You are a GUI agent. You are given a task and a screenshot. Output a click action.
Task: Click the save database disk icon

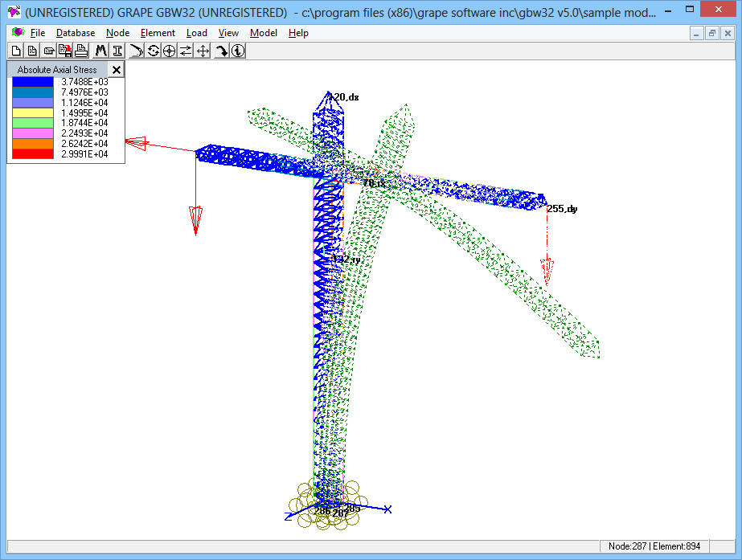65,51
